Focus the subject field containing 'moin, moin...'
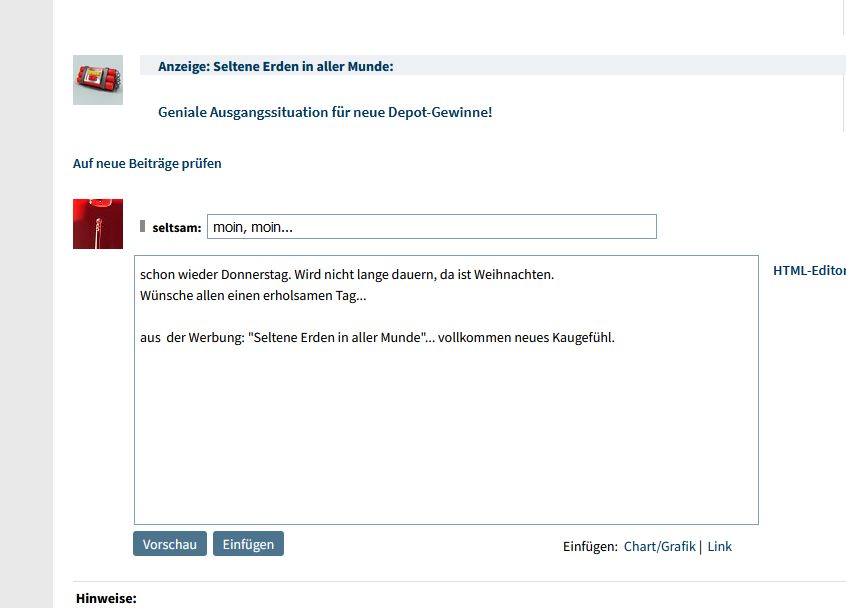Viewport: 846px width, 608px height. tap(432, 227)
